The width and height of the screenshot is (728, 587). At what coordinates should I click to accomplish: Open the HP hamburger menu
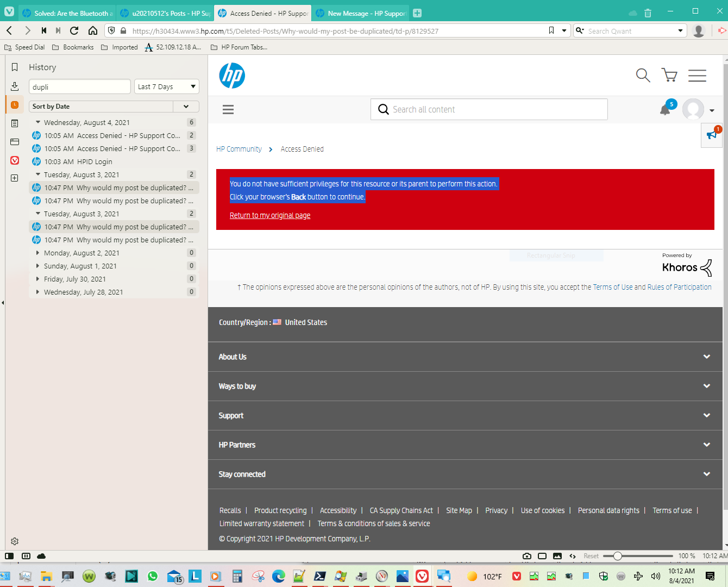[x=697, y=76]
